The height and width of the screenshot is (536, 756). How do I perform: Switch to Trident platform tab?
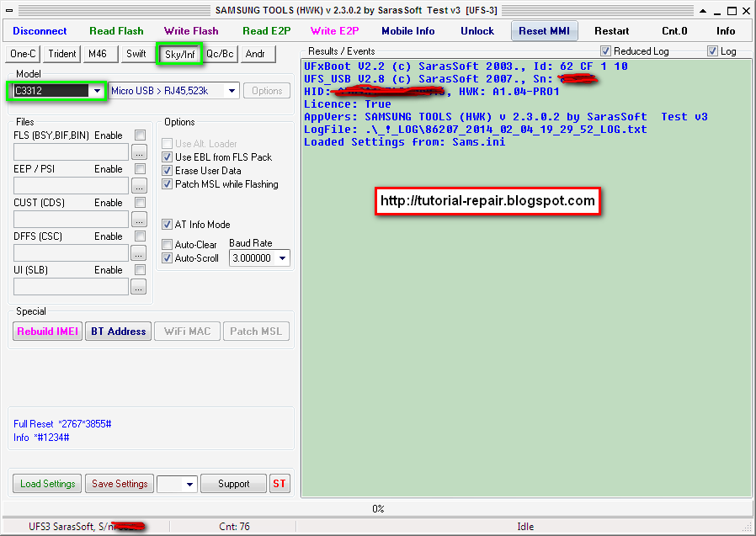point(62,54)
